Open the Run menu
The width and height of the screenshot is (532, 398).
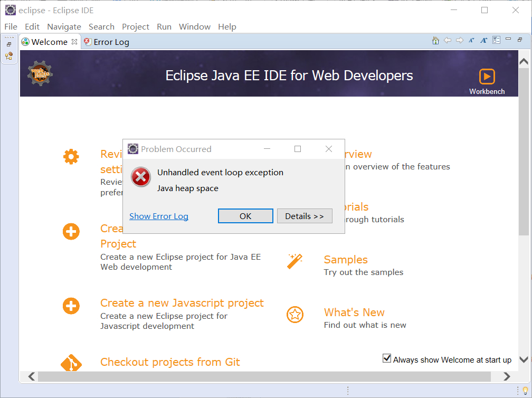[164, 26]
